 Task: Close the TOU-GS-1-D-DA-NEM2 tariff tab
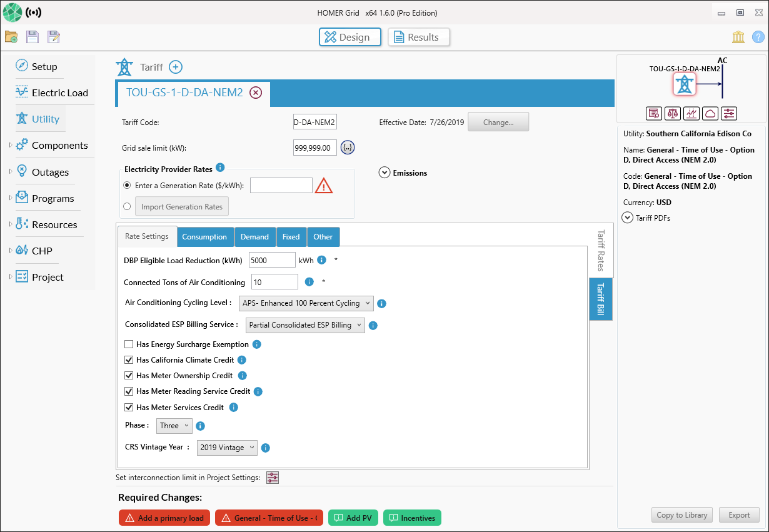[256, 93]
